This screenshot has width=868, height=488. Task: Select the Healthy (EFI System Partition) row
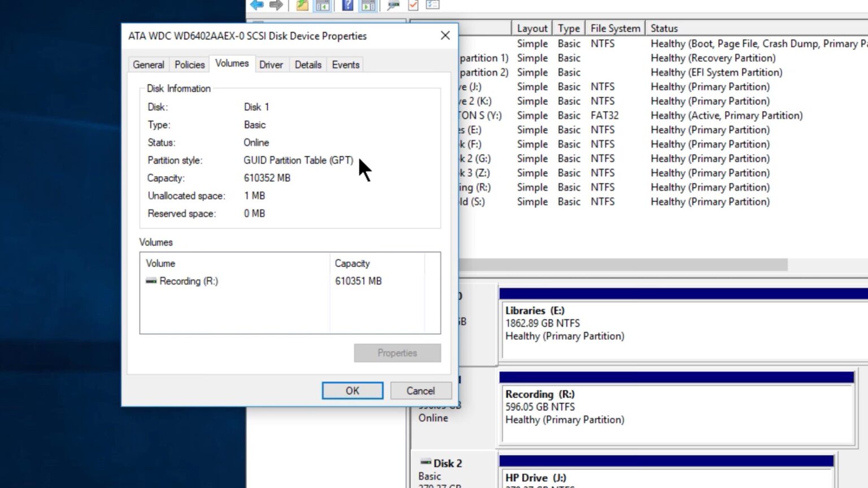[663, 72]
